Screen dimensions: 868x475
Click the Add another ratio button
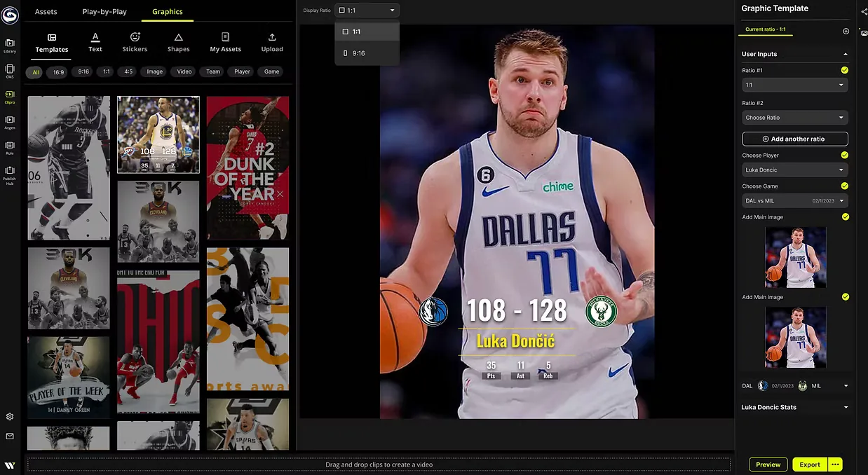[794, 139]
